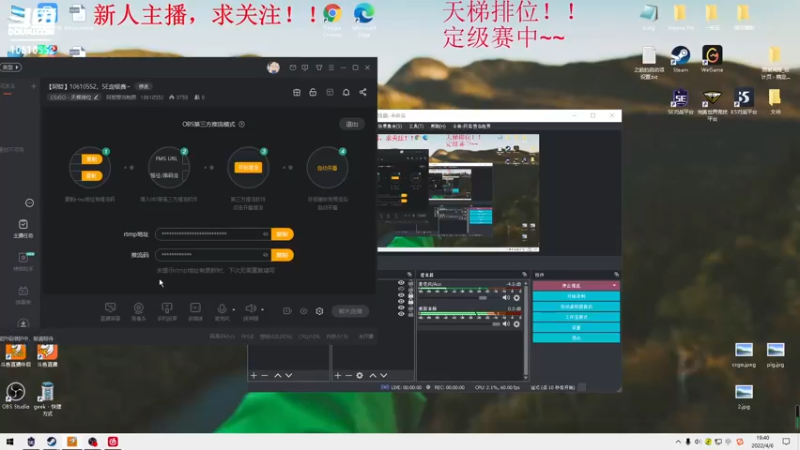Open Steam desktop shortcut

681,59
